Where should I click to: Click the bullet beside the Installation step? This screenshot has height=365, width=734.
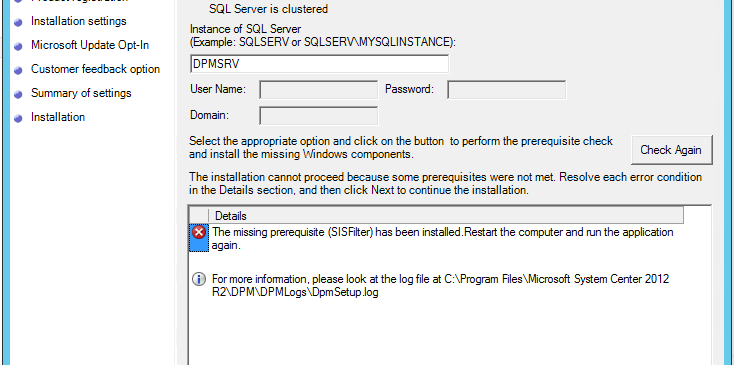[x=18, y=118]
